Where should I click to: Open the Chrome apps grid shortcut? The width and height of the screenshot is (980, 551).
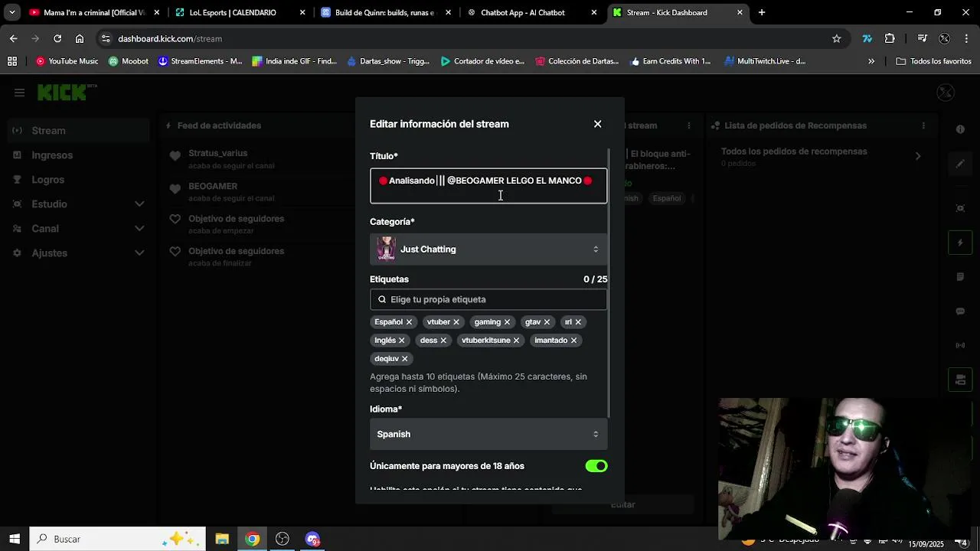pyautogui.click(x=12, y=61)
